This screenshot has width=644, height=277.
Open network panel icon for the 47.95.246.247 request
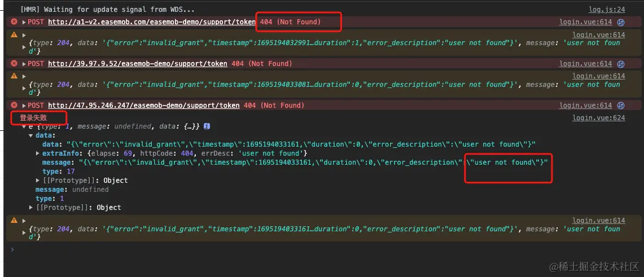(x=621, y=106)
